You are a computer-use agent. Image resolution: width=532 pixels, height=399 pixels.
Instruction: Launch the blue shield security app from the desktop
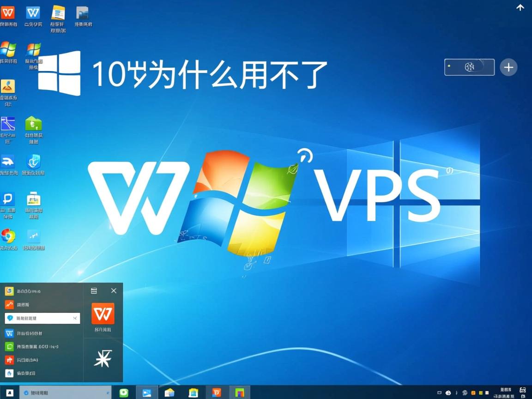click(33, 162)
